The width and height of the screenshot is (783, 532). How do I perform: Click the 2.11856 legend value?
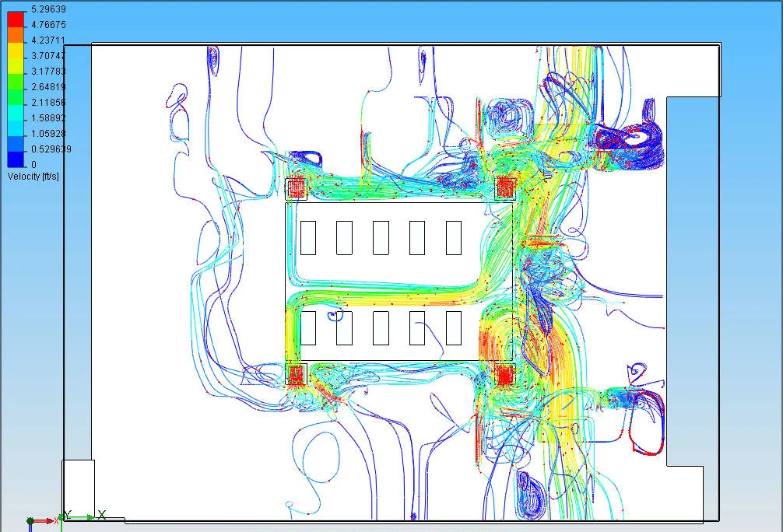coord(48,103)
